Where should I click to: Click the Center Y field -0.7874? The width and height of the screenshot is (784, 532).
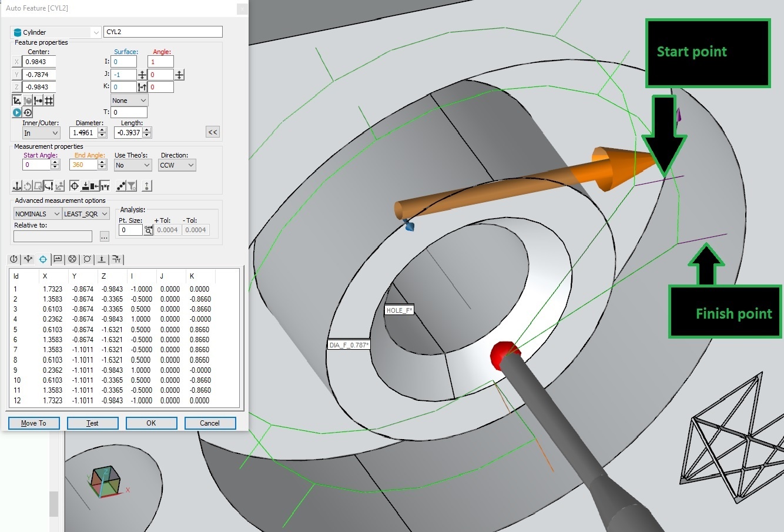(39, 75)
